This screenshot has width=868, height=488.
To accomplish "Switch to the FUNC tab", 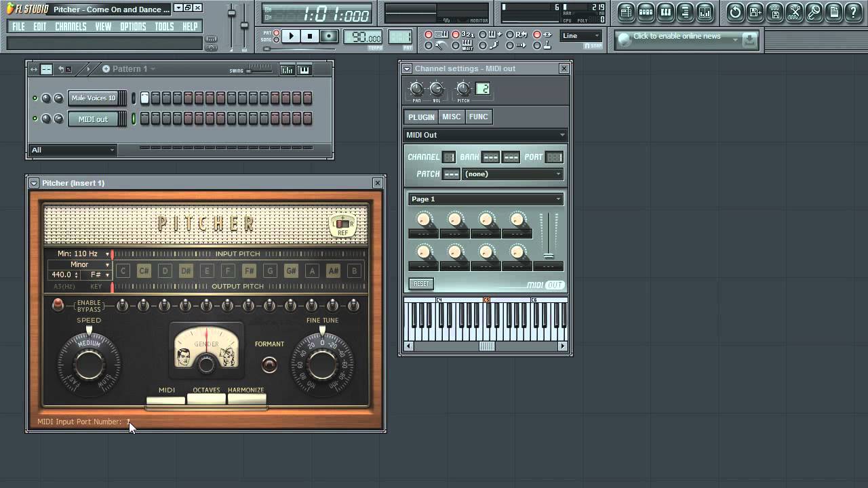I will 479,117.
